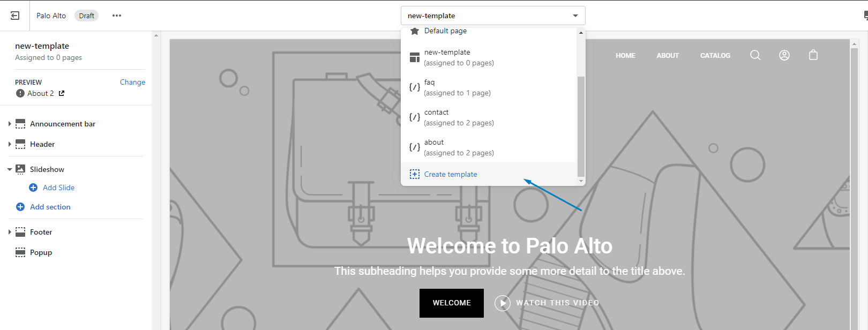This screenshot has width=868, height=330.
Task: Click the preview scroll-up arrow
Action: [x=855, y=44]
